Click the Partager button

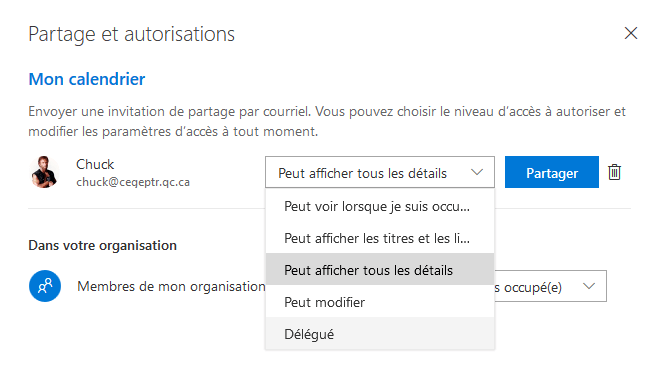[552, 172]
